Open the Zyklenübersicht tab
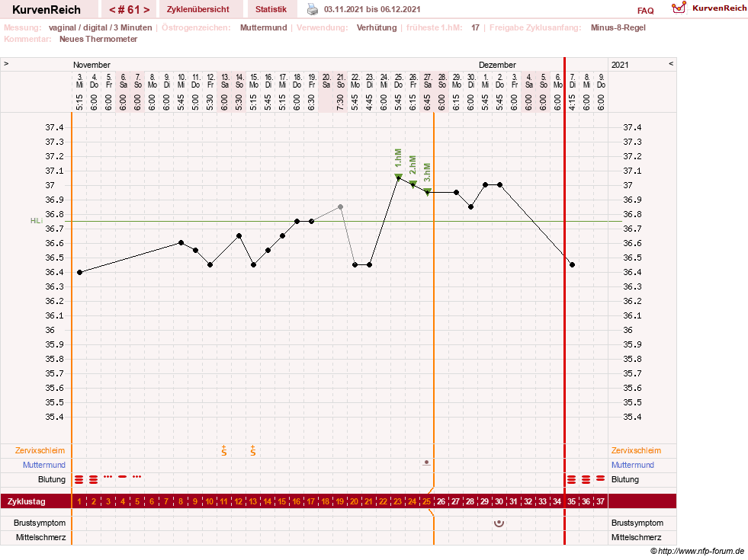The image size is (748, 560). (x=198, y=9)
